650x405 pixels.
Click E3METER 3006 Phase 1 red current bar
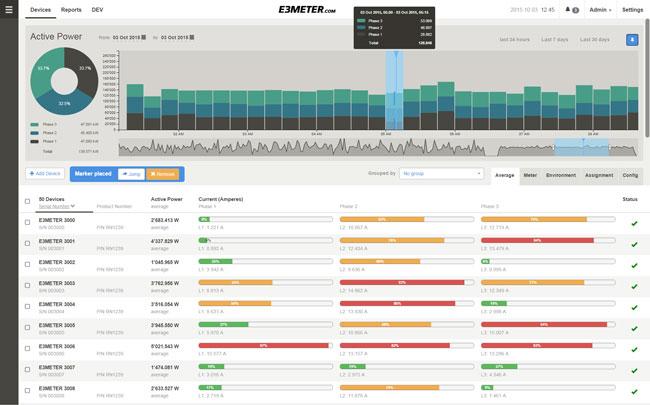pyautogui.click(x=264, y=345)
